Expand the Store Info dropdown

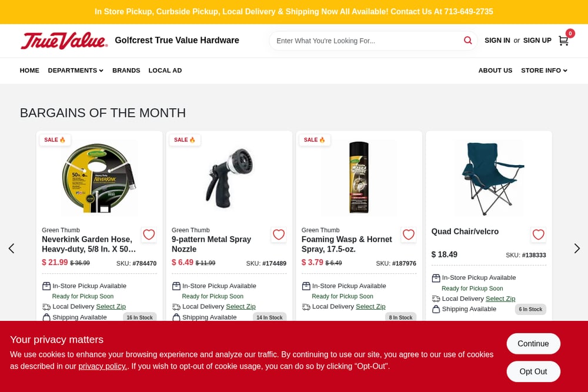point(544,71)
